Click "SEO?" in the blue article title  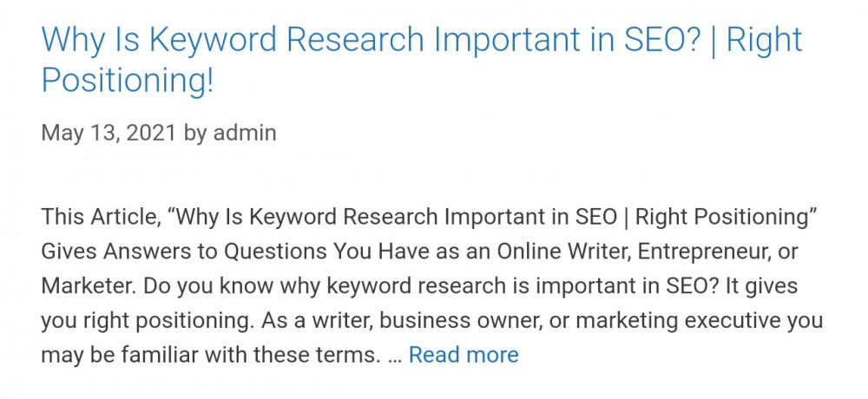click(x=661, y=39)
